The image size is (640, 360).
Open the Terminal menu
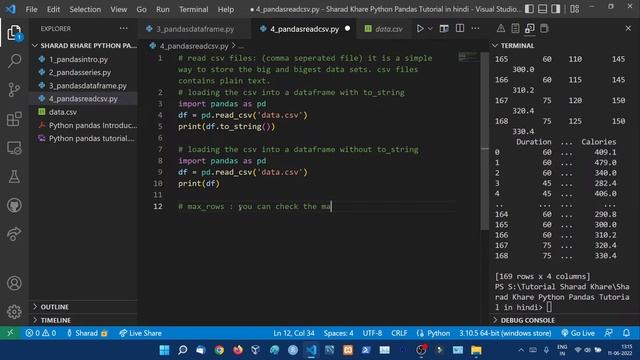193,9
